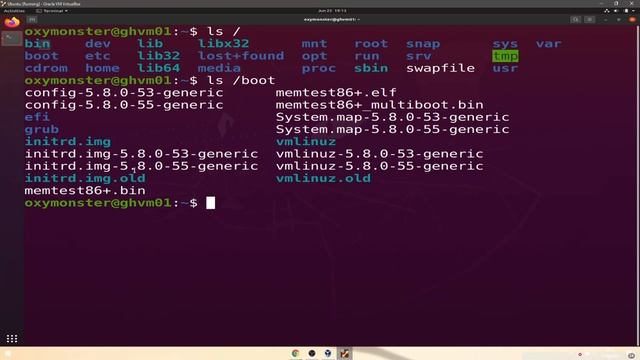Click the 'memtest86+.elf' file name
The height and width of the screenshot is (360, 640).
click(336, 93)
